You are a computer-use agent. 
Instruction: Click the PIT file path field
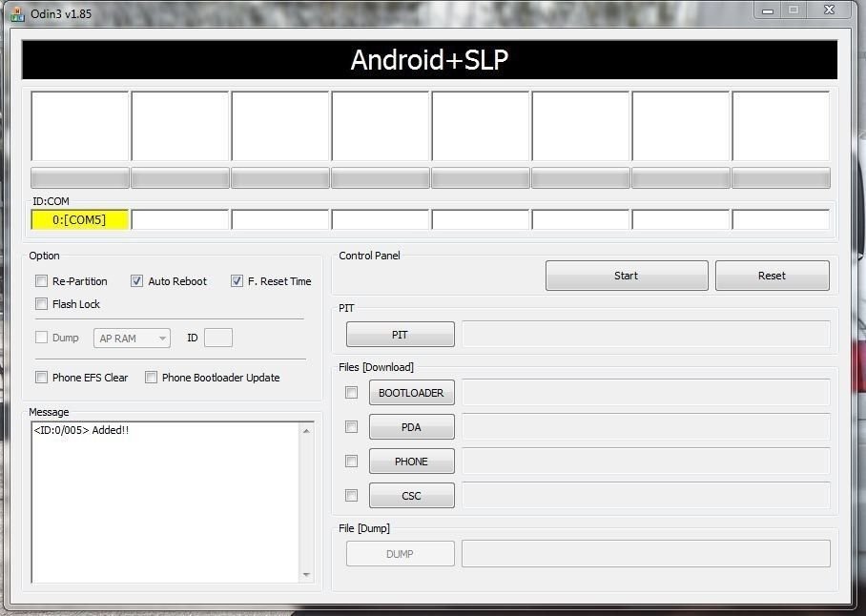[x=647, y=334]
